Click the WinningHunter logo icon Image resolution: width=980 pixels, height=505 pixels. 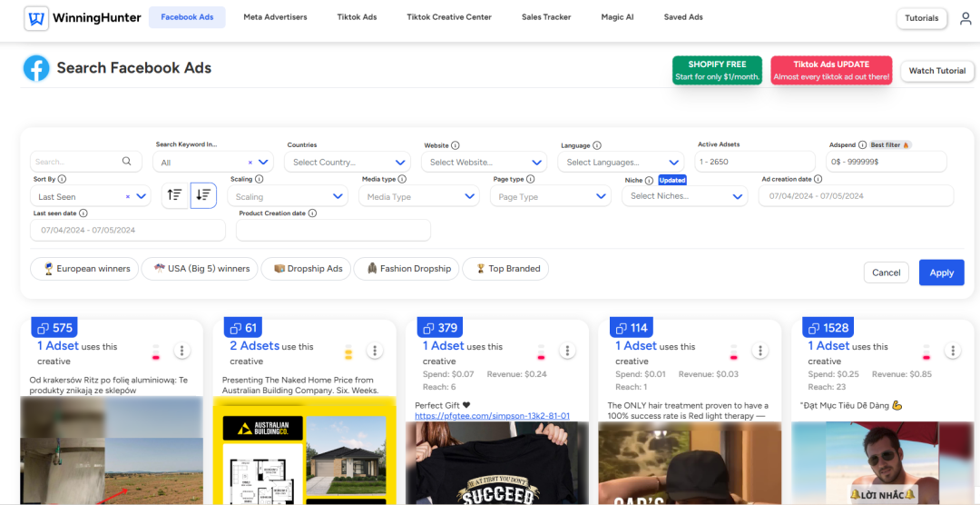pos(36,18)
